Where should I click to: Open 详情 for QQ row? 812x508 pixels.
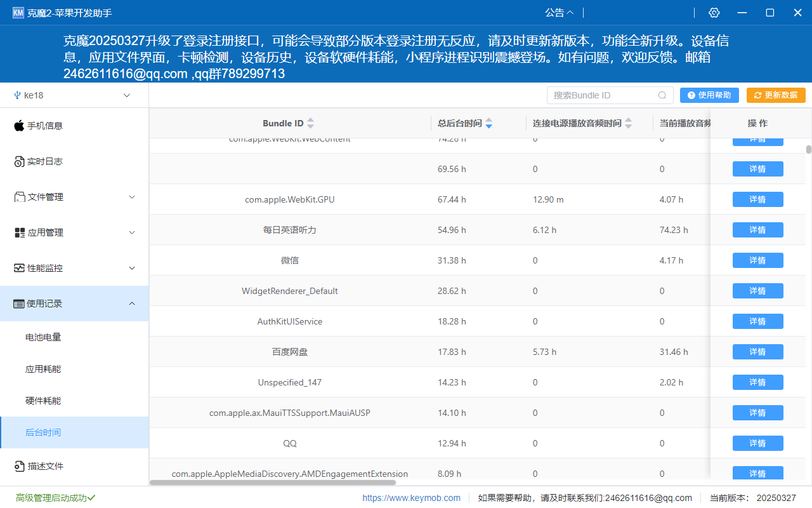[757, 443]
